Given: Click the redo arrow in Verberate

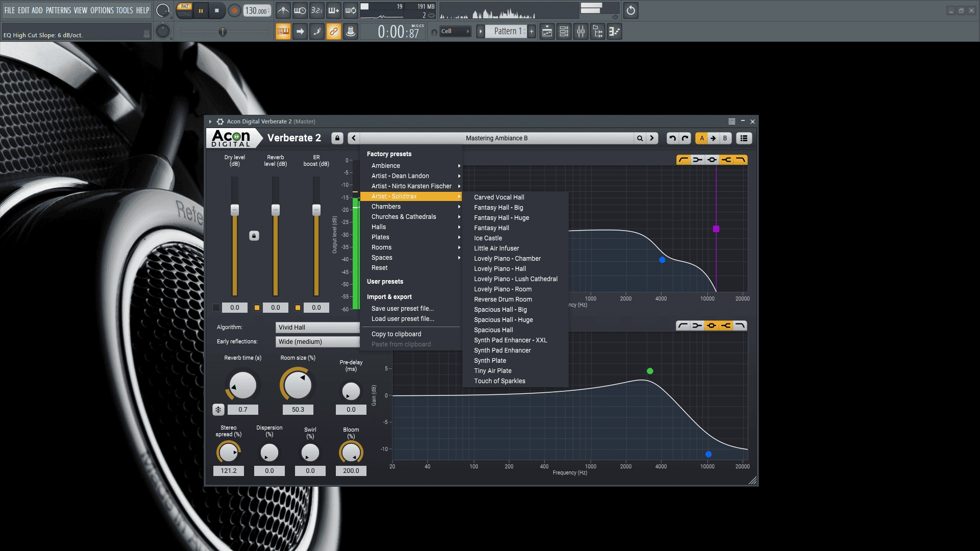Looking at the screenshot, I should coord(685,138).
